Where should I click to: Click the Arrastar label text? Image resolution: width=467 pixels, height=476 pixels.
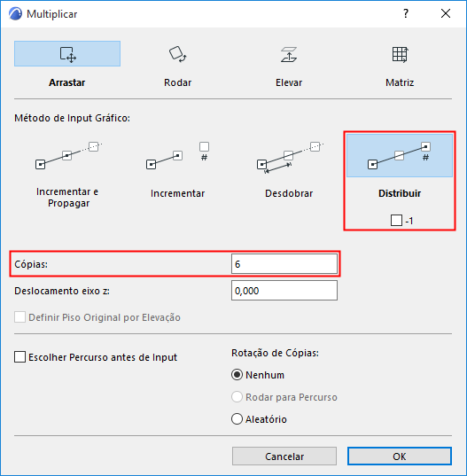(x=67, y=82)
